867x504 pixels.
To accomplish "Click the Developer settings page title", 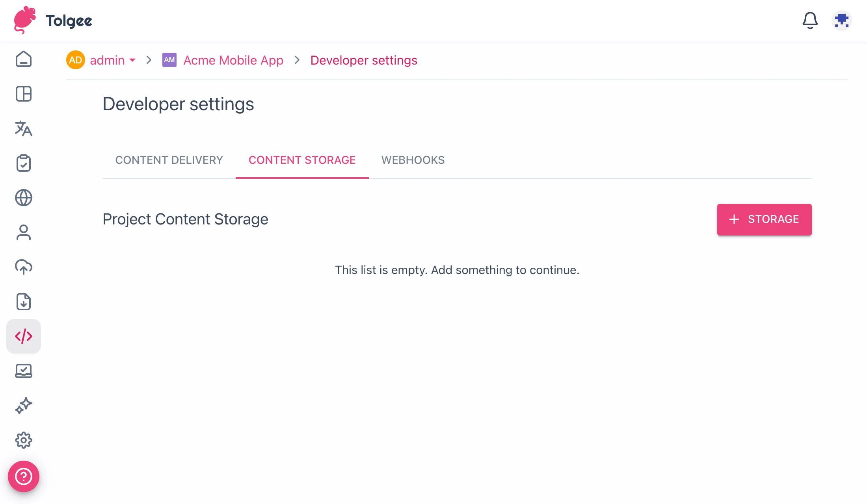I will pos(178,104).
